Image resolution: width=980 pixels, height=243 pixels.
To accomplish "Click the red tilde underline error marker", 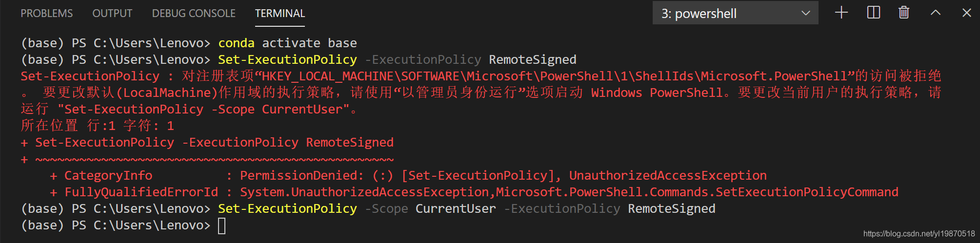I will [214, 159].
